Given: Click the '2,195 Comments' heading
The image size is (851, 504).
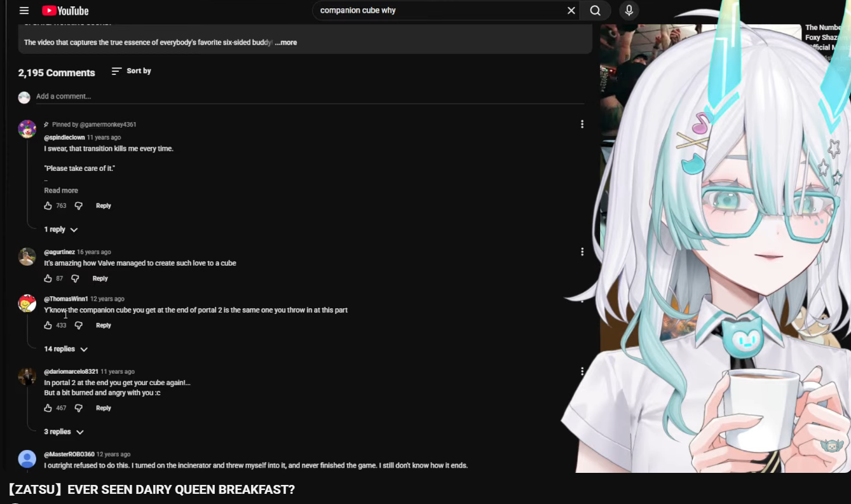Looking at the screenshot, I should pos(57,73).
